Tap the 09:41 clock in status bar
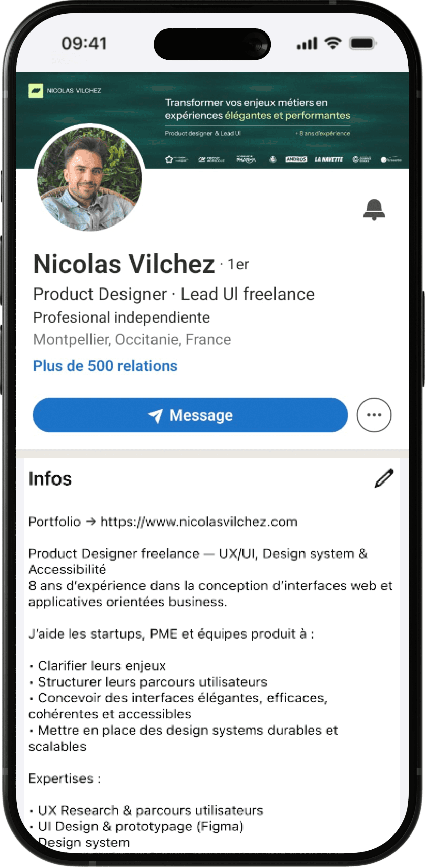The image size is (425, 868). tap(84, 43)
